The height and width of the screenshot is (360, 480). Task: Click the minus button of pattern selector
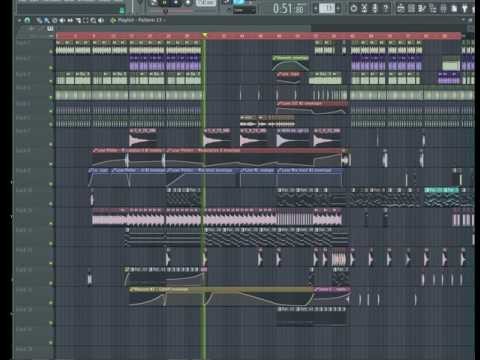tap(315, 9)
